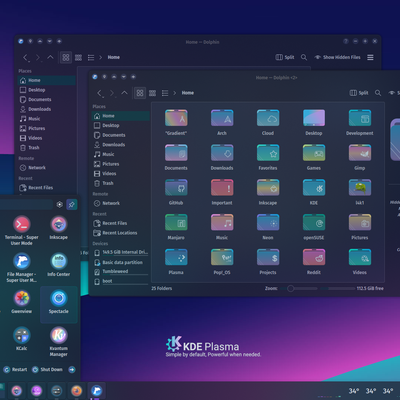Image resolution: width=400 pixels, height=400 pixels.
Task: Open the Games folder
Action: pyautogui.click(x=314, y=157)
